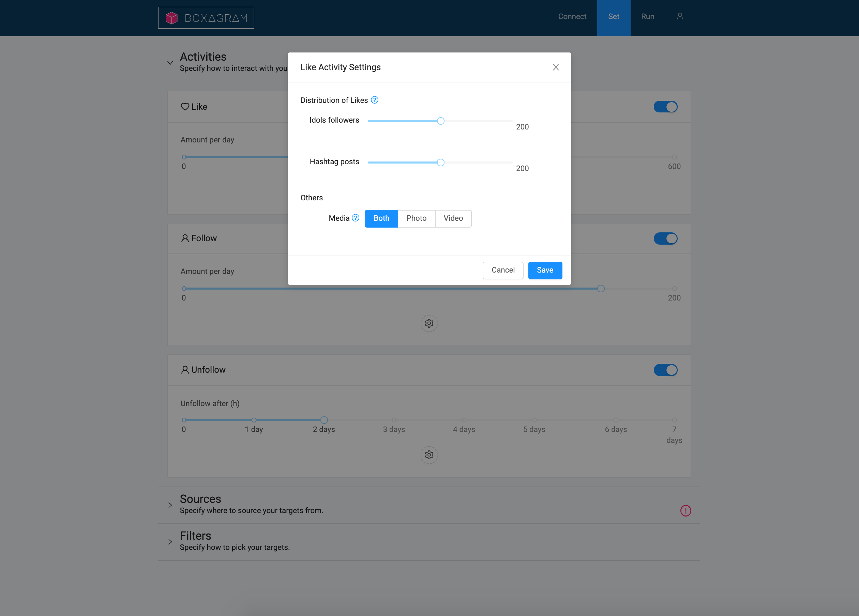This screenshot has height=616, width=859.
Task: Expand the Filters section chevron
Action: click(x=170, y=542)
